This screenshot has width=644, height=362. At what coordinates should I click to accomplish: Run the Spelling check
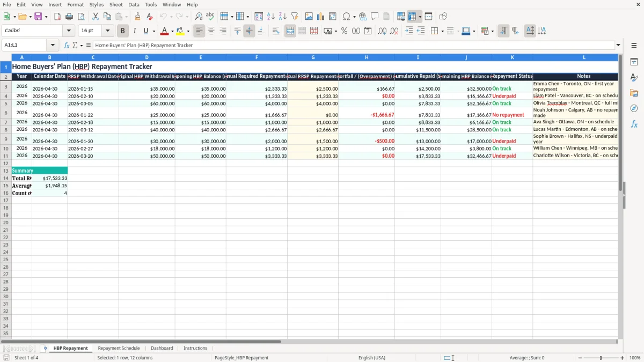tap(210, 17)
